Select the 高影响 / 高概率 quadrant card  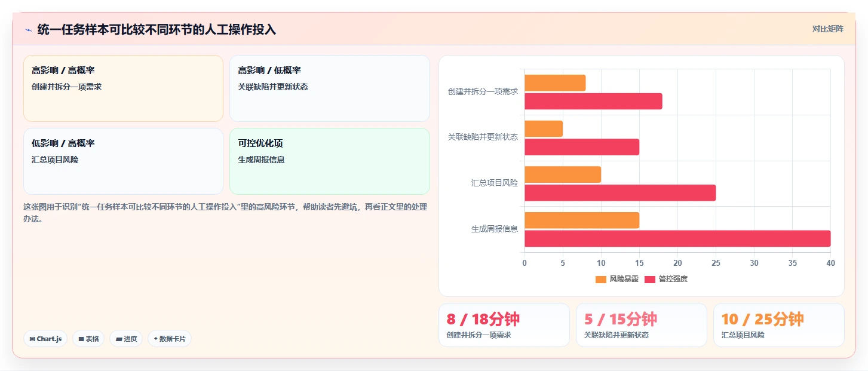pos(123,88)
